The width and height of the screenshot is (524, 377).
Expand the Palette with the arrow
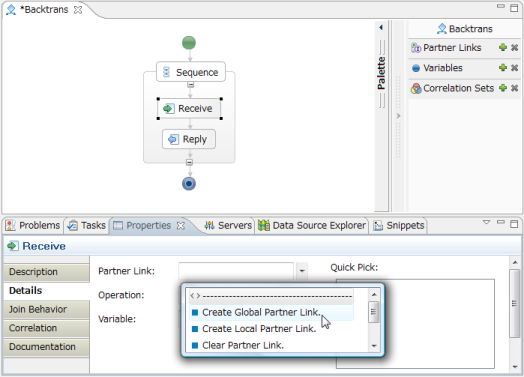(x=381, y=27)
